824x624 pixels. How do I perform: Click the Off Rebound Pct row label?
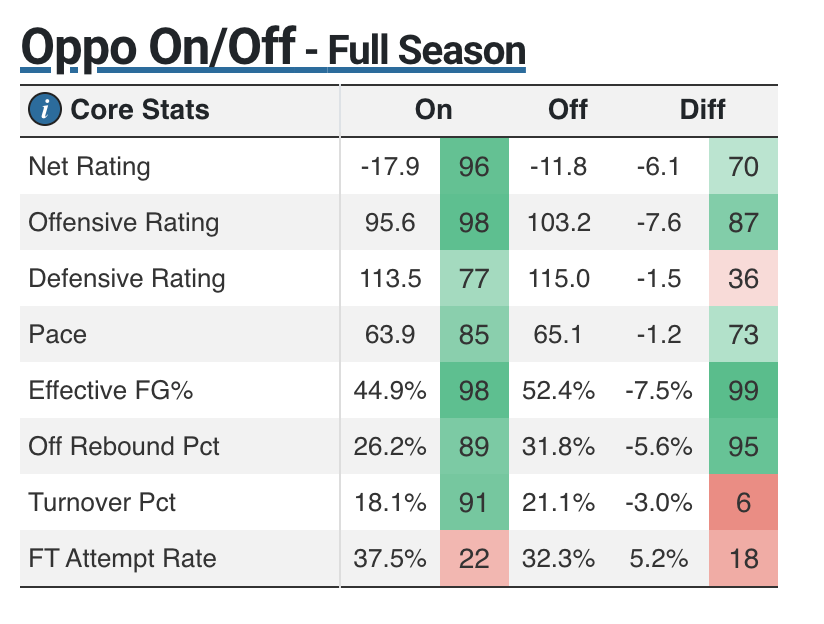[x=124, y=446]
